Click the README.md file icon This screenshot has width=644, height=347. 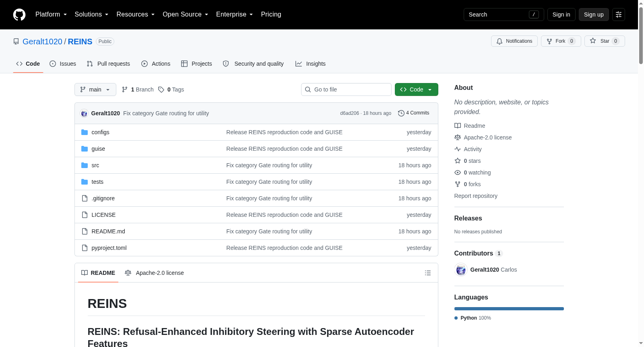[85, 231]
